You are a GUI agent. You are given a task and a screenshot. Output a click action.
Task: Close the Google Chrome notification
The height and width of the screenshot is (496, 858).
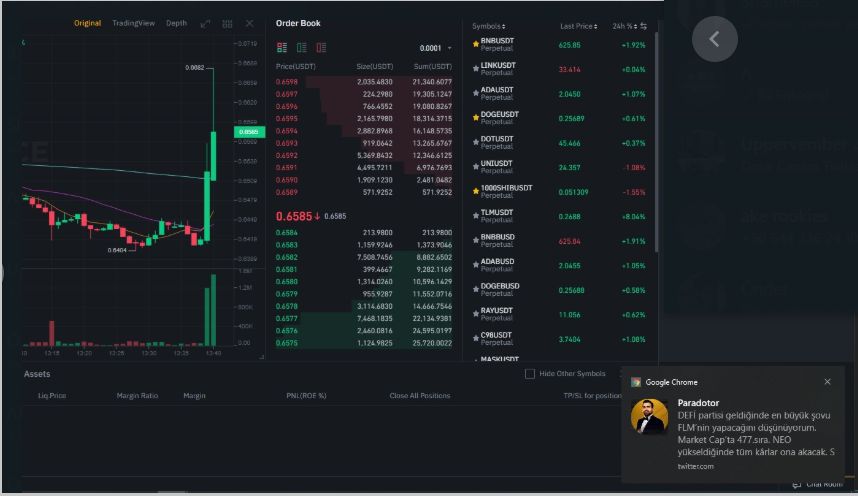(x=827, y=382)
